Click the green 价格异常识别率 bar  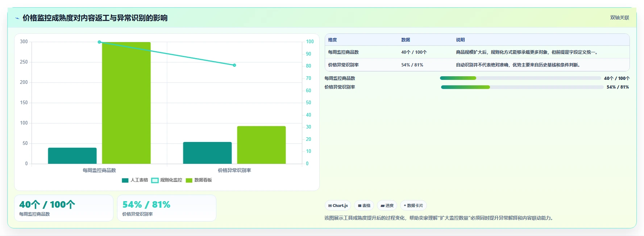[x=261, y=145]
